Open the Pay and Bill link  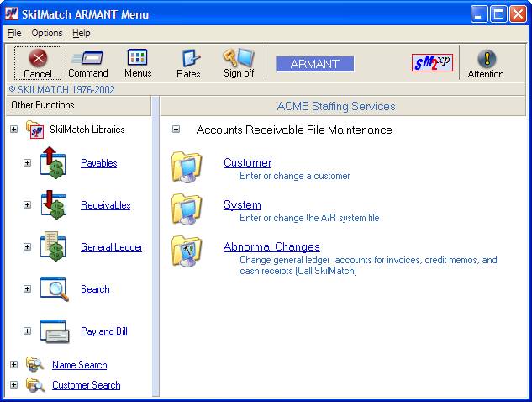click(104, 331)
